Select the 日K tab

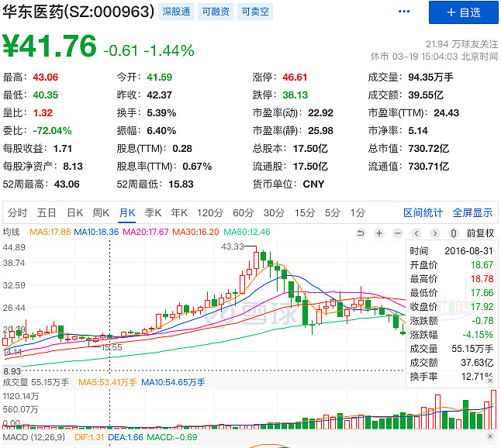click(75, 212)
